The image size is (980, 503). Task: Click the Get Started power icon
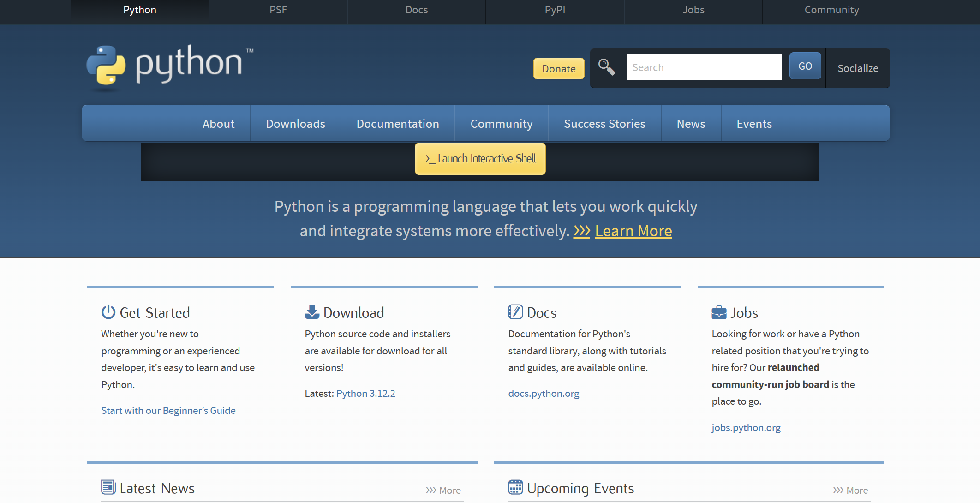(x=108, y=312)
